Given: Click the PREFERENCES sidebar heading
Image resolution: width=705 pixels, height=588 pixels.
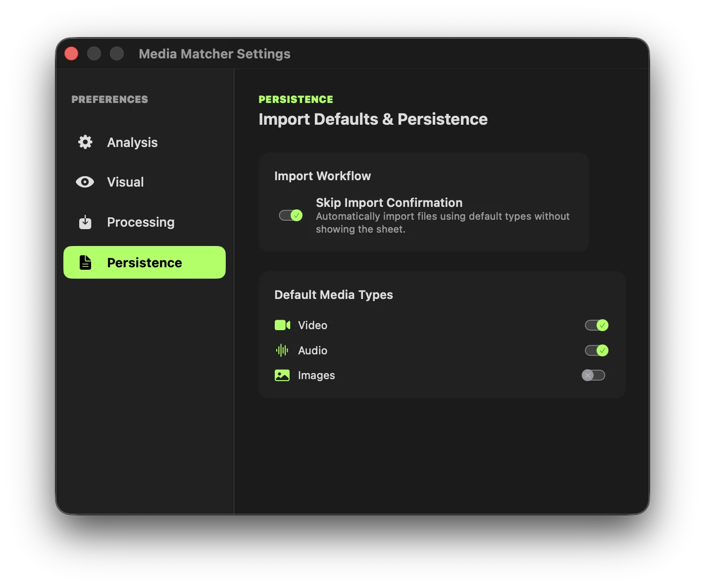Looking at the screenshot, I should [x=109, y=99].
